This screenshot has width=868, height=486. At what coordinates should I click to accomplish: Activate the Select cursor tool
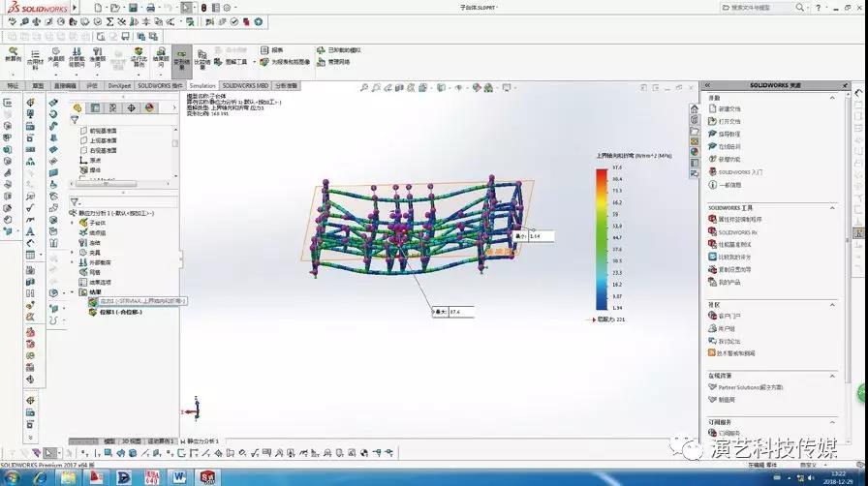[186, 8]
